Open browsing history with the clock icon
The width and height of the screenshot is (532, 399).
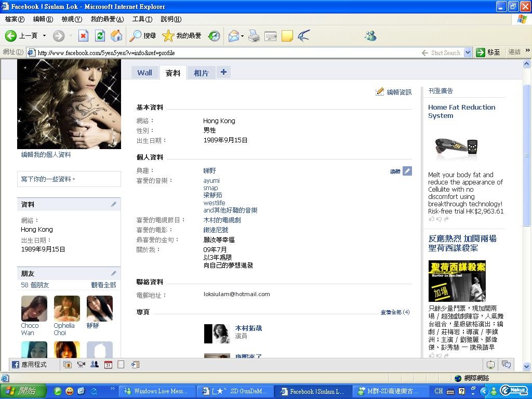pos(214,36)
